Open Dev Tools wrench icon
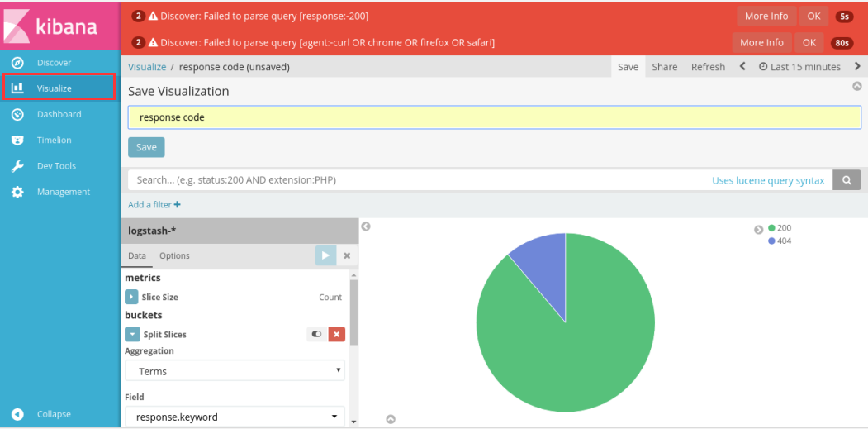The image size is (868, 429). click(x=17, y=166)
